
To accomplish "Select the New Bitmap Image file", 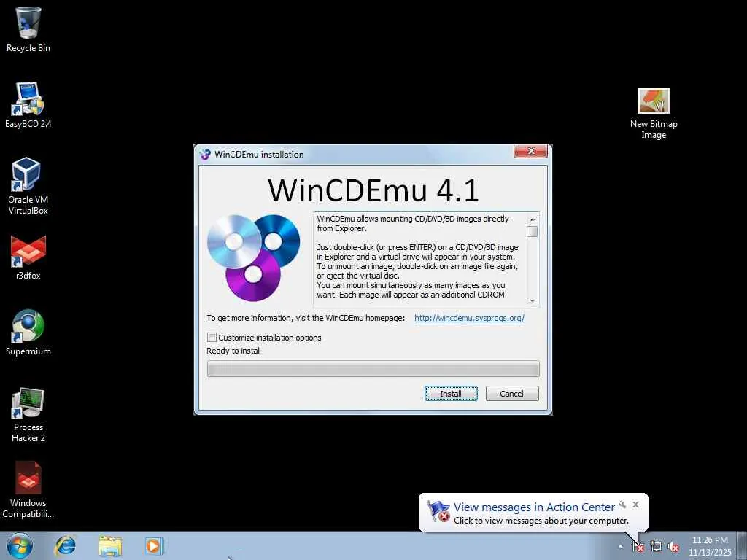I will (654, 114).
